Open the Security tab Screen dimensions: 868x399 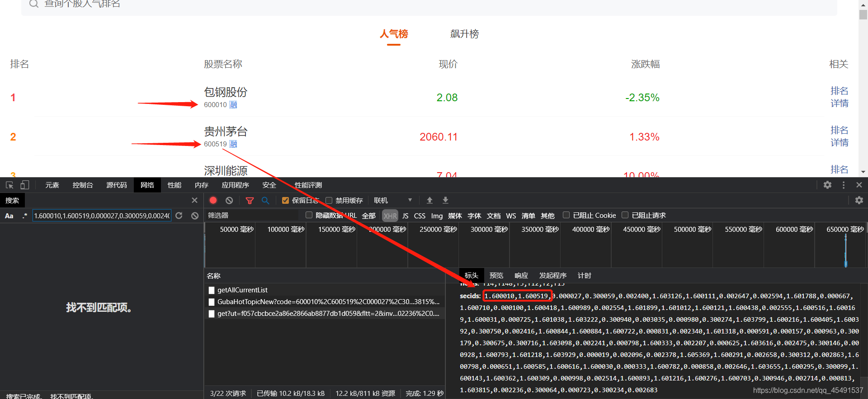pyautogui.click(x=269, y=185)
